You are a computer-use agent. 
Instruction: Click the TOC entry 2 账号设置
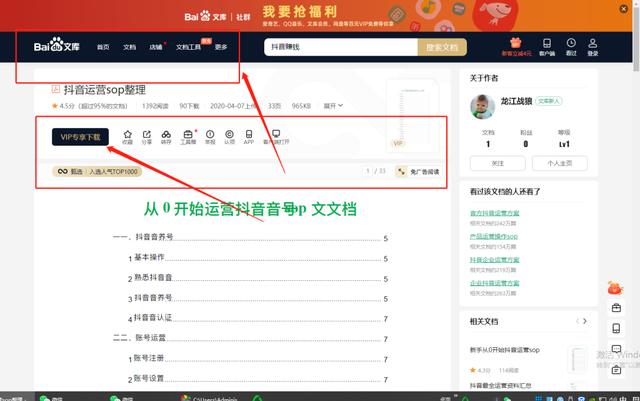tap(258, 379)
